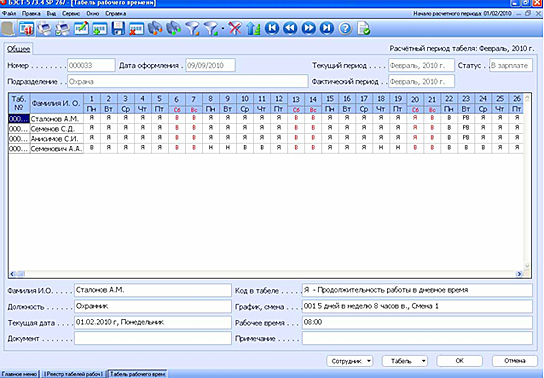
Task: Select the row for Анисимов С.И.
Action: 266,139
